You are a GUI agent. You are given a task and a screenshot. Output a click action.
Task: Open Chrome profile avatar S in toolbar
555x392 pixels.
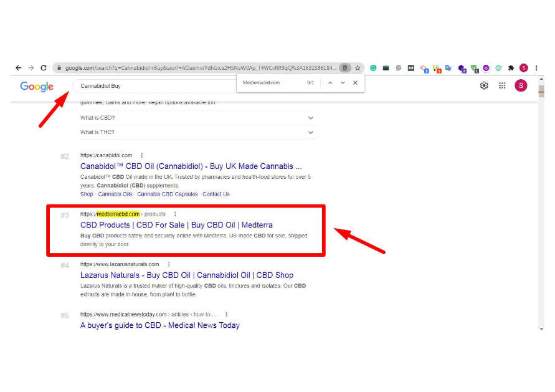[523, 68]
